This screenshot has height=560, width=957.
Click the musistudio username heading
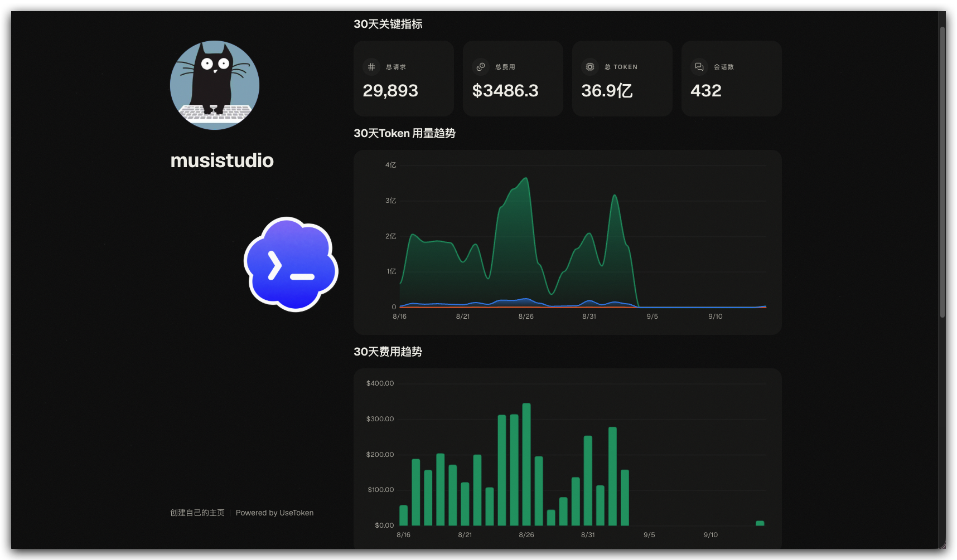pyautogui.click(x=222, y=160)
